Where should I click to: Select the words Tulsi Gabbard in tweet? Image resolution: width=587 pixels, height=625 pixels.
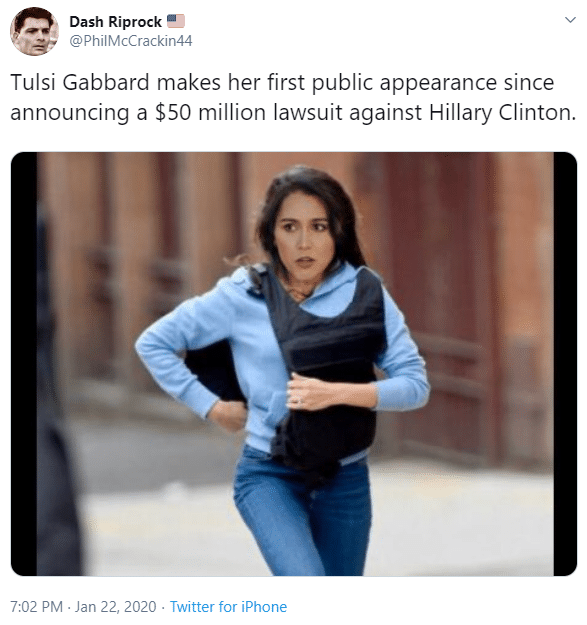coord(80,83)
